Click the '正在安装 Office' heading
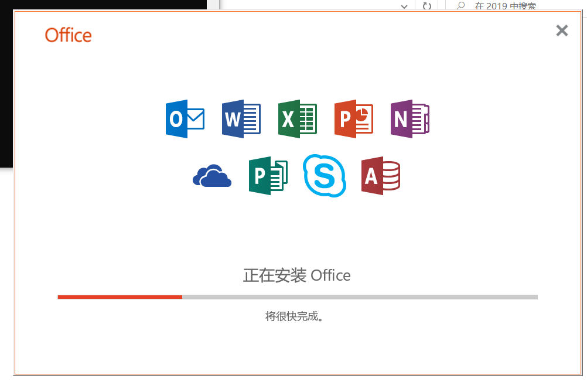587x392 pixels. (x=296, y=275)
